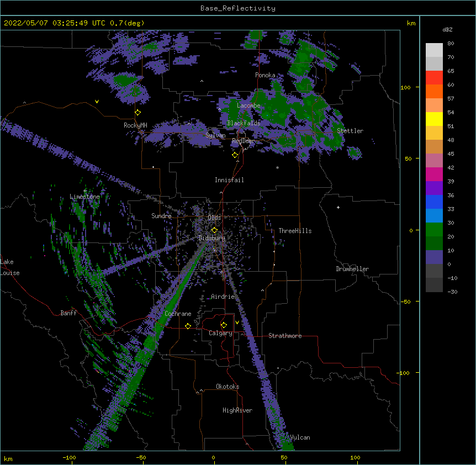Screen dimensions: 476x465
Task: Click the yellow diamond marker at Olds
Action: coord(214,230)
